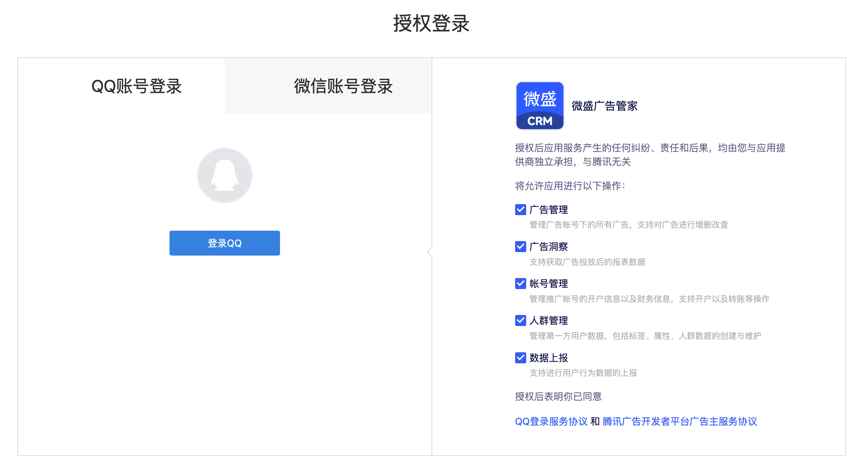Viewport: 868px width, 469px height.
Task: Switch to the QQ账号登录 tab
Action: (x=121, y=86)
